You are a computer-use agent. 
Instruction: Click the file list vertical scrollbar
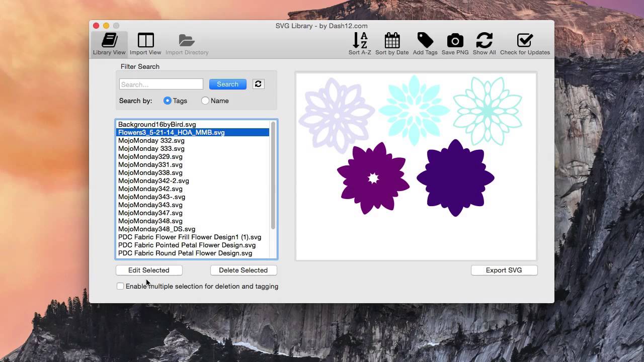[273, 175]
